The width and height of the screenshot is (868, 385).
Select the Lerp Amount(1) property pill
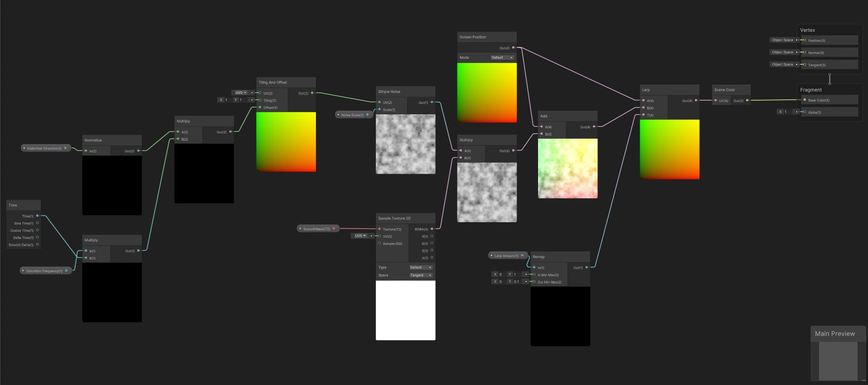click(x=508, y=256)
